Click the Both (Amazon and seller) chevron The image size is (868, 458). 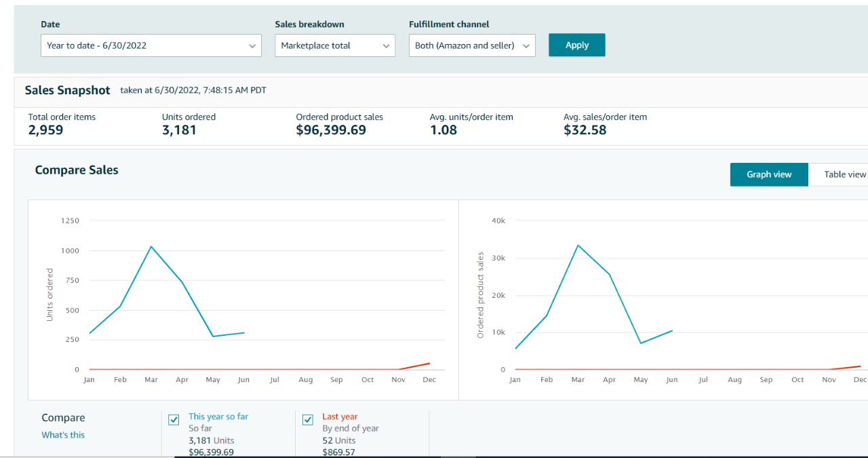[526, 46]
